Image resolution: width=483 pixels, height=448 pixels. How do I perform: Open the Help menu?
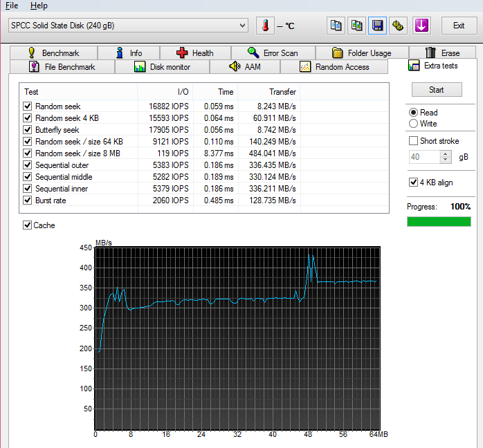tap(39, 6)
